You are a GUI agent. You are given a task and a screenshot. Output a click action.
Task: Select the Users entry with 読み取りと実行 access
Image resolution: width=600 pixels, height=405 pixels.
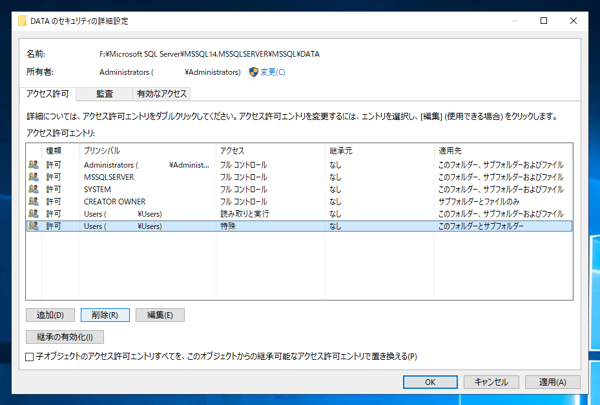point(300,214)
